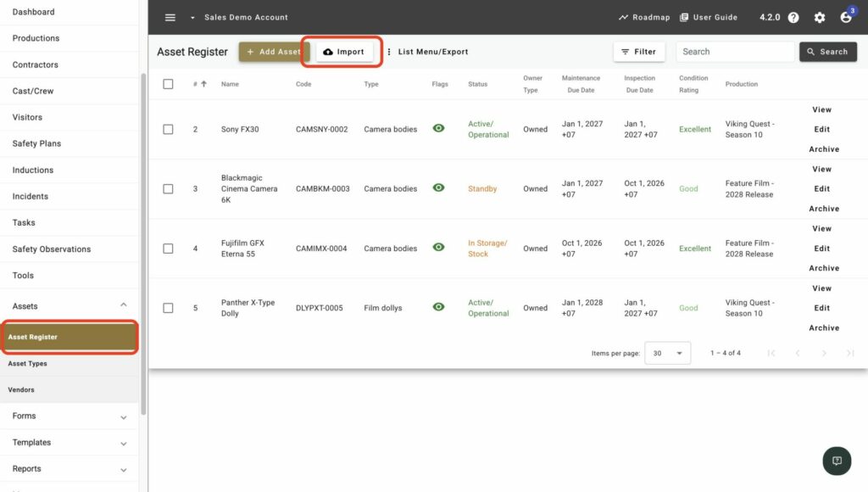Open the settings gear icon

(x=820, y=18)
